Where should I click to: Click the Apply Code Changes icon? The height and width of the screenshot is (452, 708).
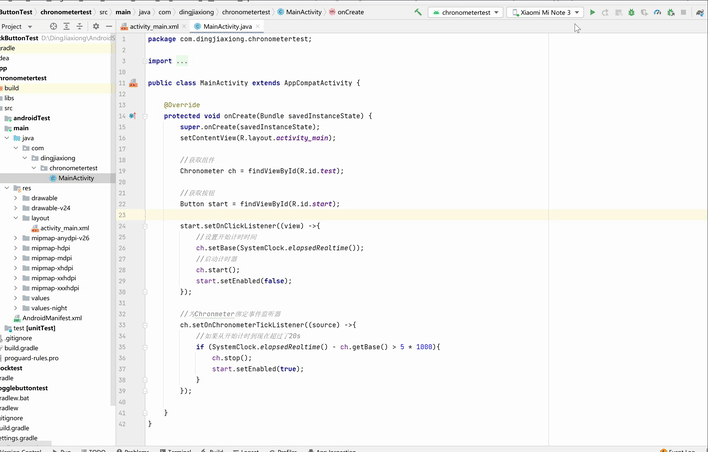[619, 13]
